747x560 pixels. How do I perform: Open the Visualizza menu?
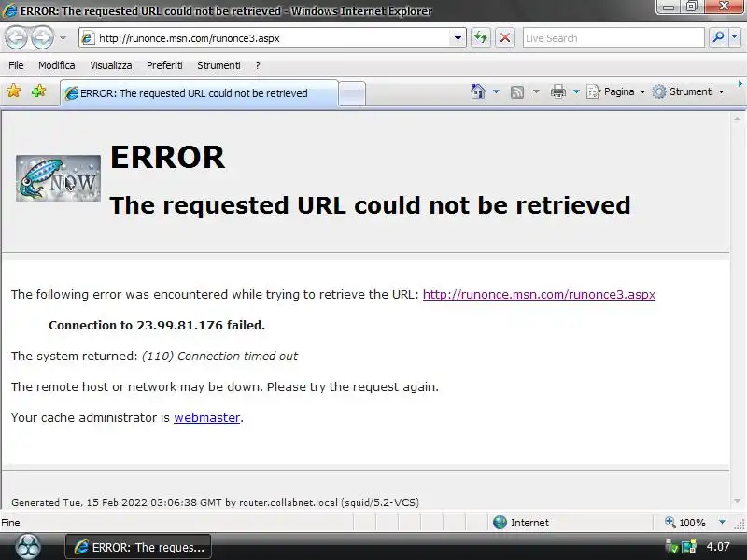click(111, 65)
